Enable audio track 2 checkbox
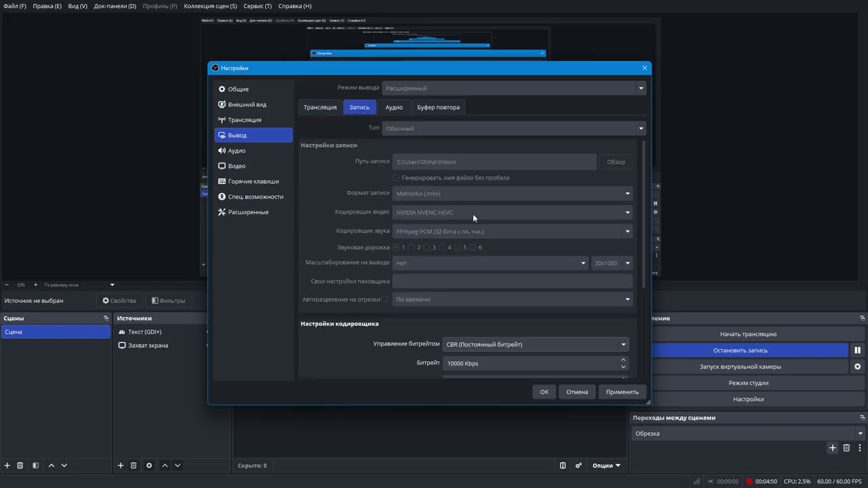This screenshot has height=488, width=868. click(412, 247)
